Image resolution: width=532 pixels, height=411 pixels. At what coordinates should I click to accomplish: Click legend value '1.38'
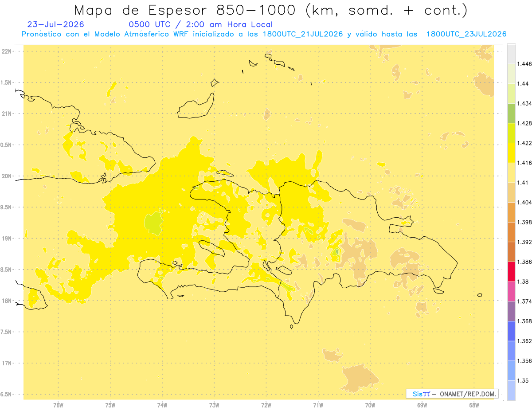[x=522, y=282]
